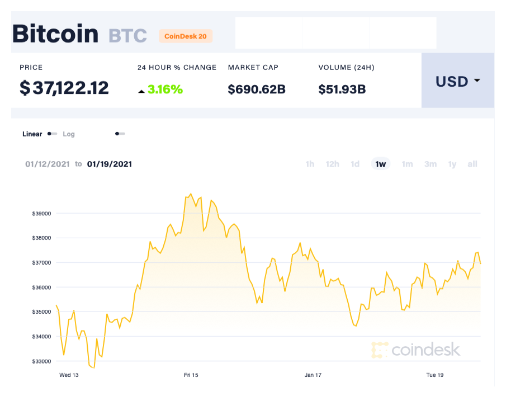Toggle the Linear/Log scale switch
The width and height of the screenshot is (506, 420).
tap(52, 134)
